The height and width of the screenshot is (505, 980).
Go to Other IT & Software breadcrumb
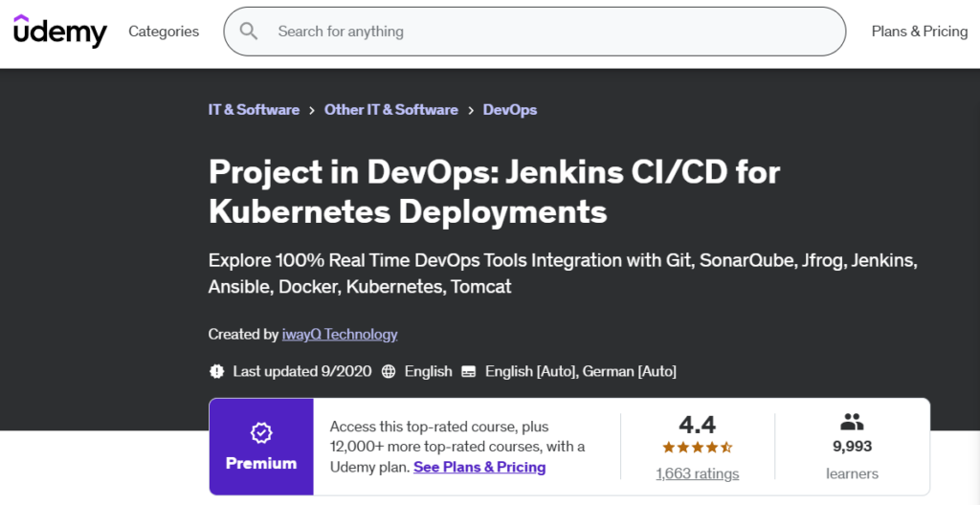(x=391, y=110)
